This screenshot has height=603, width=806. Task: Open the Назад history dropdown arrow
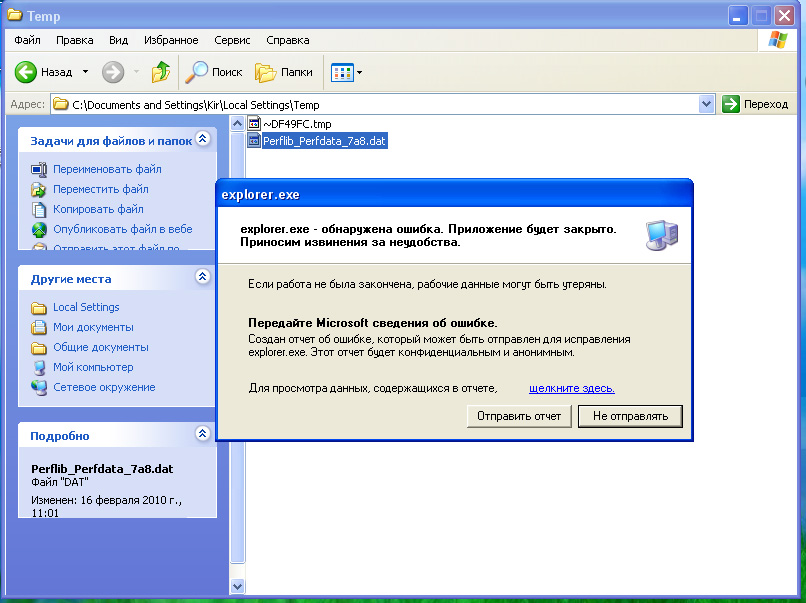pyautogui.click(x=85, y=72)
